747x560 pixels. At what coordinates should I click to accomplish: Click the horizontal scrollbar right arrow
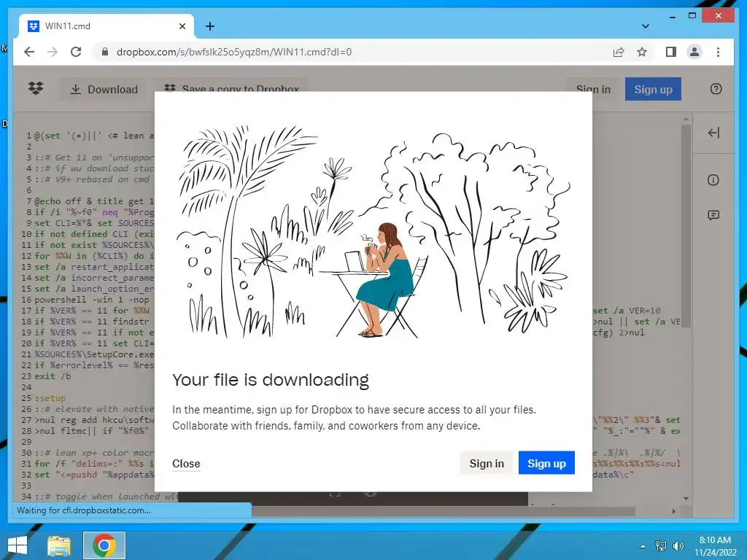673,511
